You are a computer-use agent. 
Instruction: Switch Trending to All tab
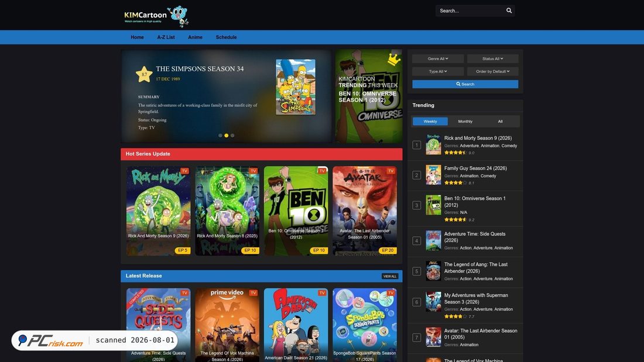point(500,122)
